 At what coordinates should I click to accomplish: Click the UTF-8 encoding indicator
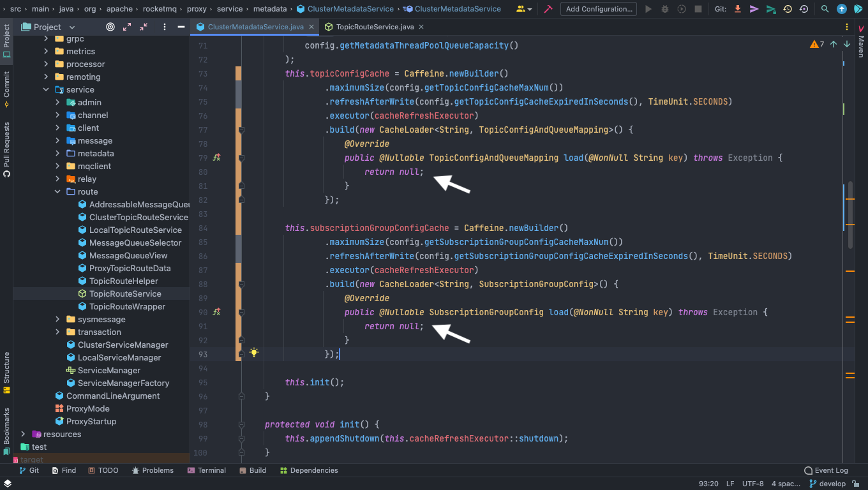752,484
